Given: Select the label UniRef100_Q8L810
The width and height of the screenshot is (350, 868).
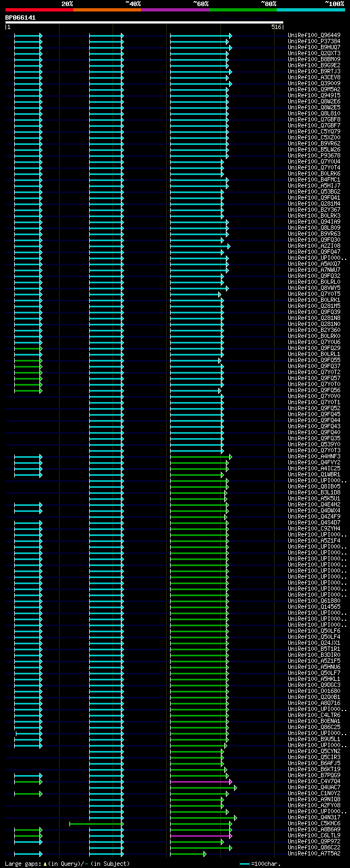Looking at the screenshot, I should (314, 114).
